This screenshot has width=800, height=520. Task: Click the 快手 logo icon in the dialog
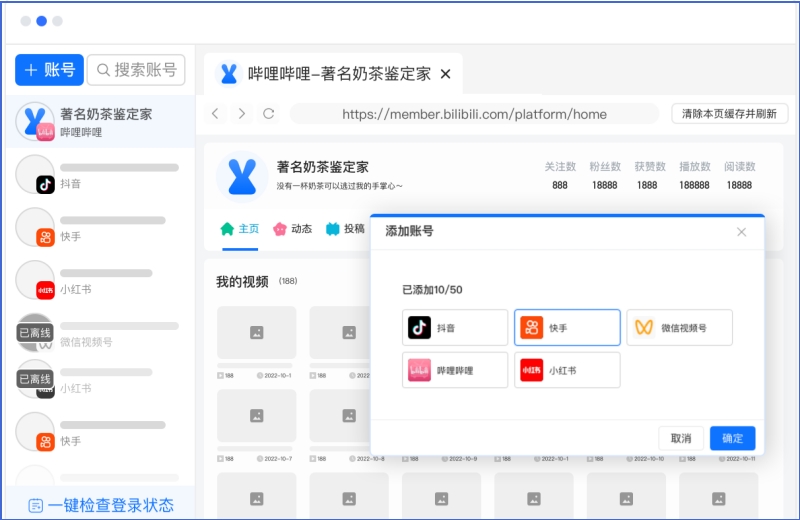(x=532, y=328)
